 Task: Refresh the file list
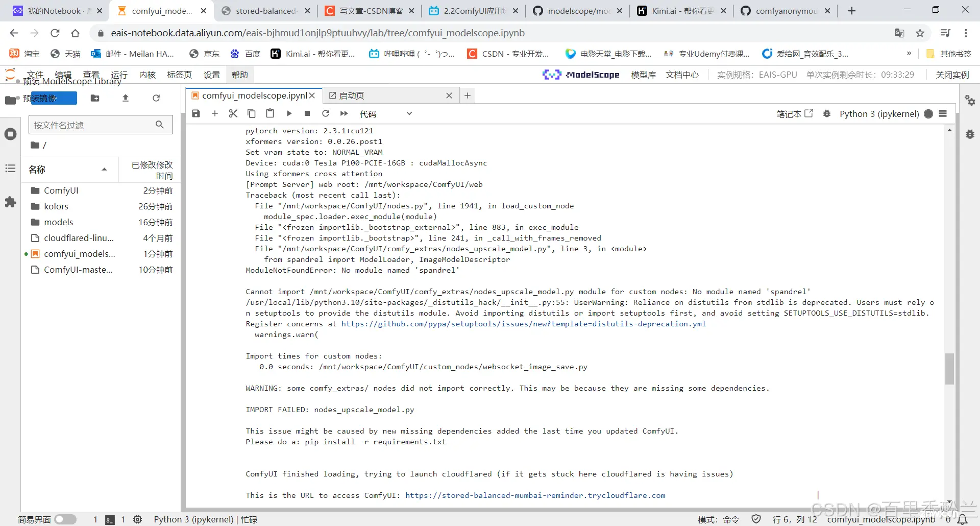tap(156, 98)
